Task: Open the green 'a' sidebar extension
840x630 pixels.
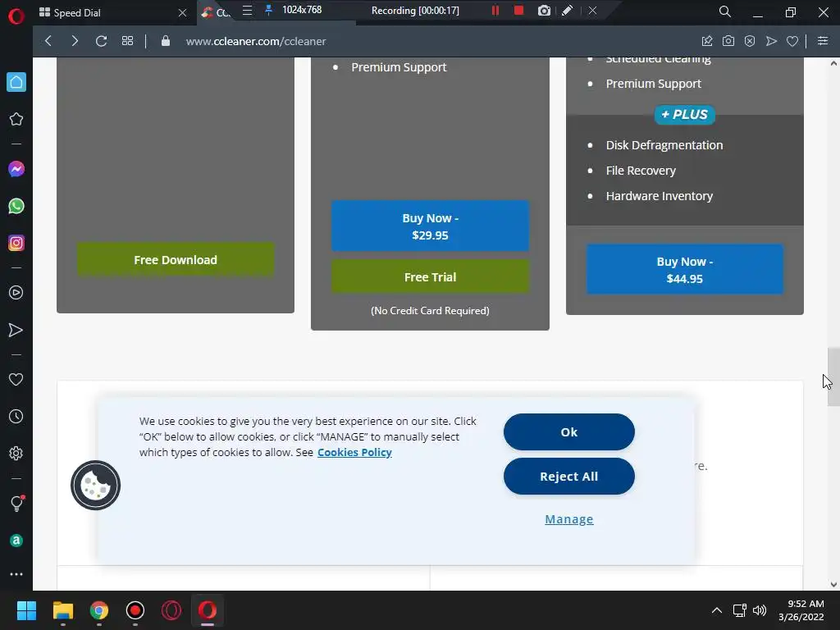Action: point(16,541)
